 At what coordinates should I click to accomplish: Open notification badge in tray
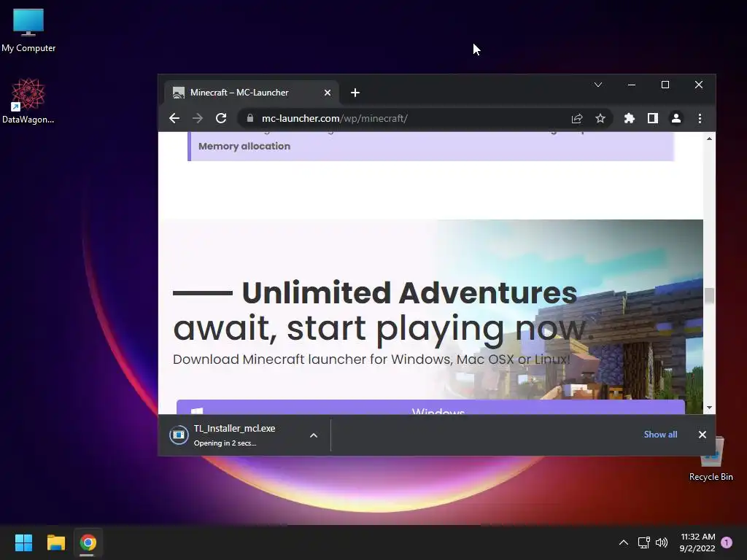(727, 542)
